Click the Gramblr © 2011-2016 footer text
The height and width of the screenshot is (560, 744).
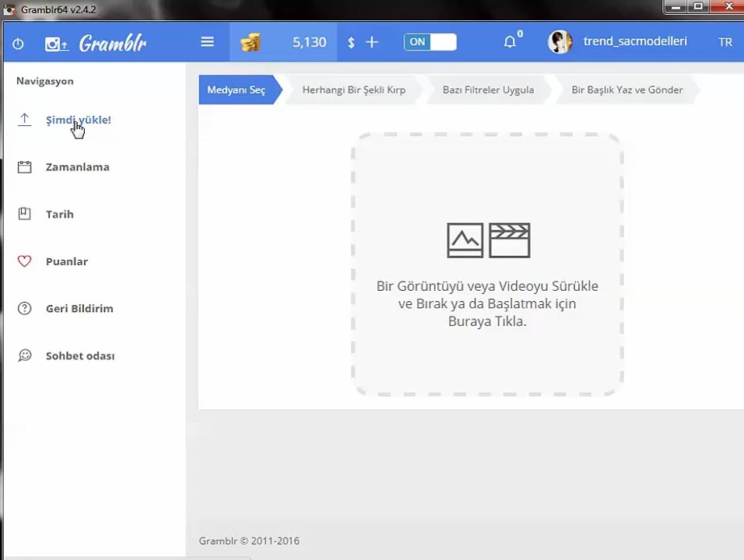249,541
